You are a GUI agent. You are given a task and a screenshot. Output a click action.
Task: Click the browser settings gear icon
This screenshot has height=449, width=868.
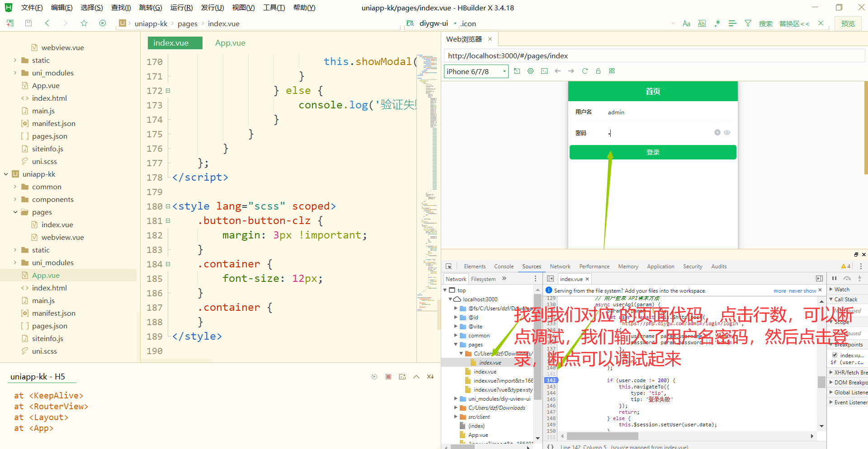(531, 71)
